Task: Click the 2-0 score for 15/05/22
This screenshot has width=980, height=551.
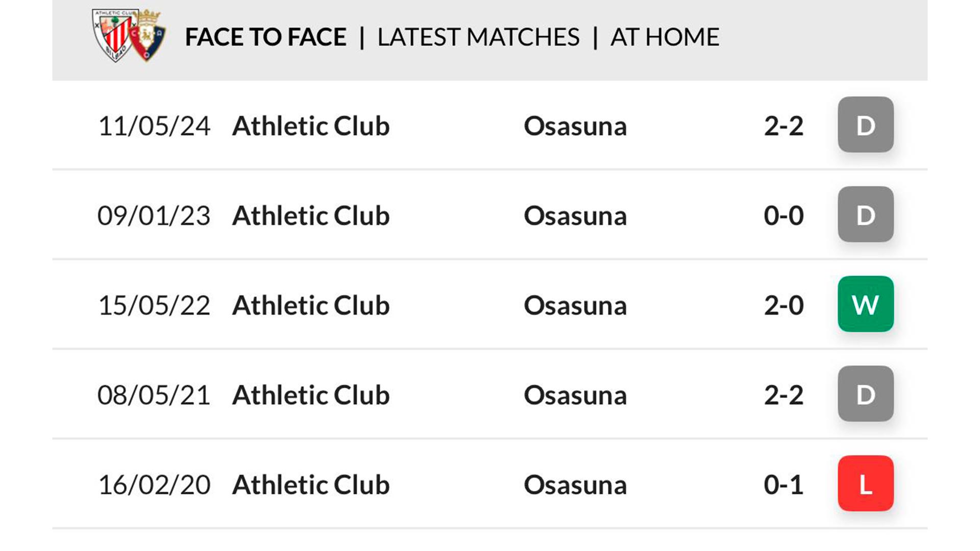Action: [783, 306]
